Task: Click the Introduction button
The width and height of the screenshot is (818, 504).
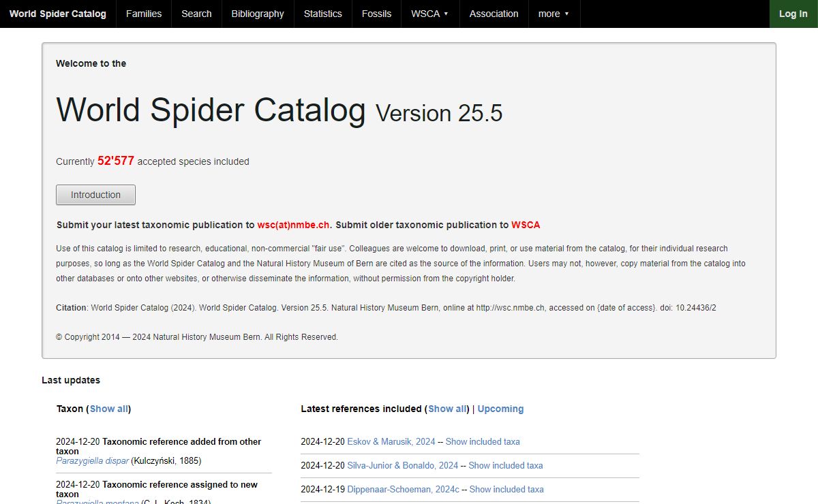Action: click(x=95, y=195)
